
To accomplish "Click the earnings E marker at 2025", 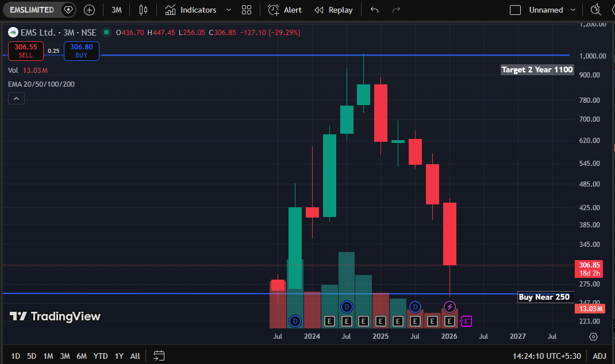I will (380, 322).
